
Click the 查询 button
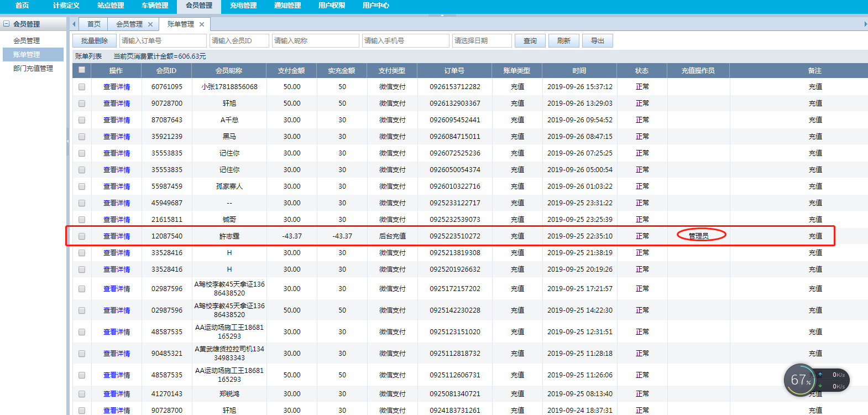coord(530,41)
